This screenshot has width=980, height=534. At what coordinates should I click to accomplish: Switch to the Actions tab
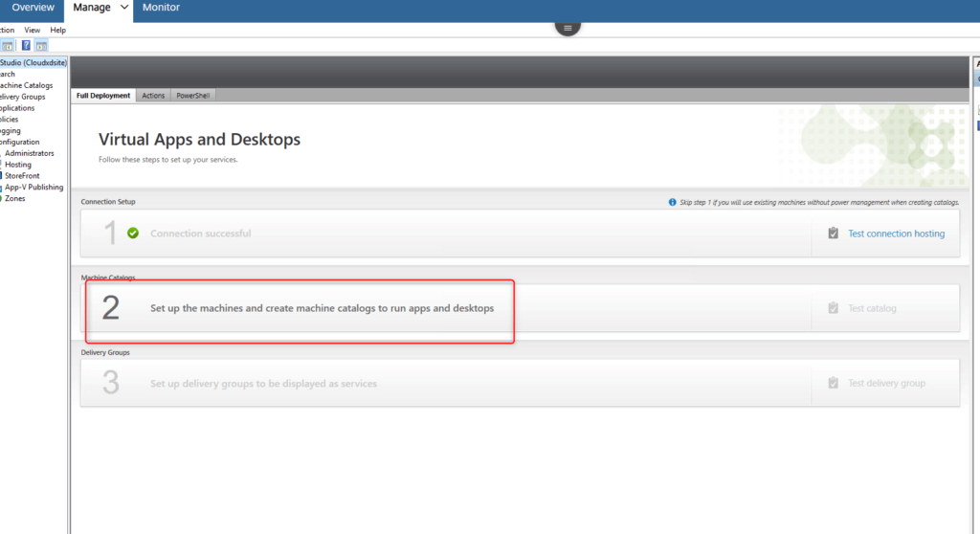(153, 96)
